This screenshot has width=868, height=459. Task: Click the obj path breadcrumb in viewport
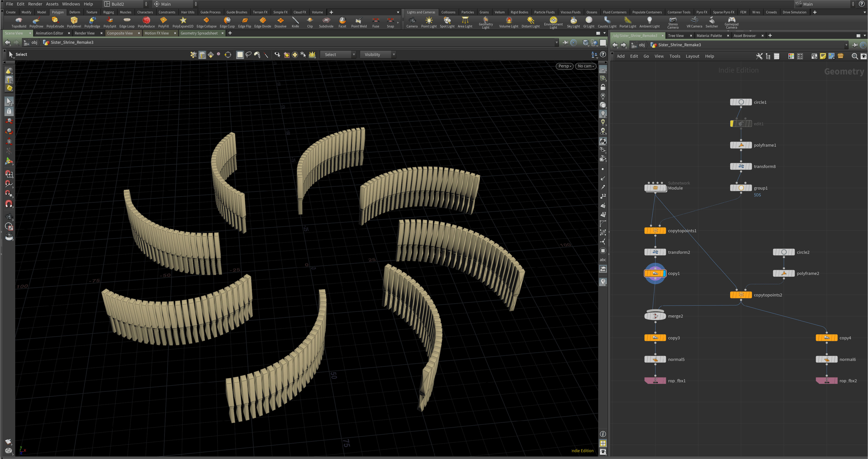pyautogui.click(x=34, y=42)
